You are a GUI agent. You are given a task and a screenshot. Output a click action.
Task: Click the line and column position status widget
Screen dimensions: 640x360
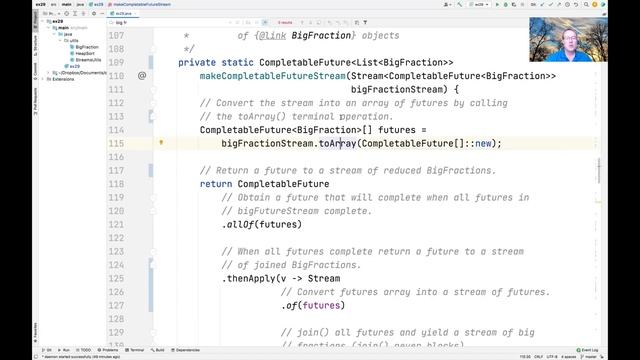click(525, 357)
